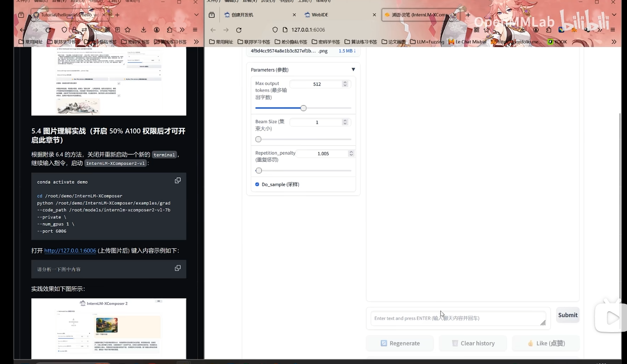Open extensions puzzle icon in left browser
627x364 pixels.
[170, 30]
